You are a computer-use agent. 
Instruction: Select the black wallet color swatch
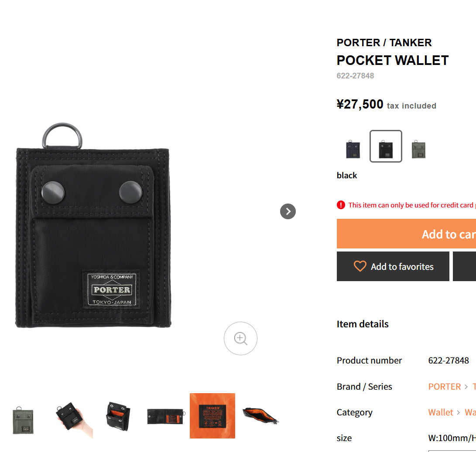coord(386,146)
